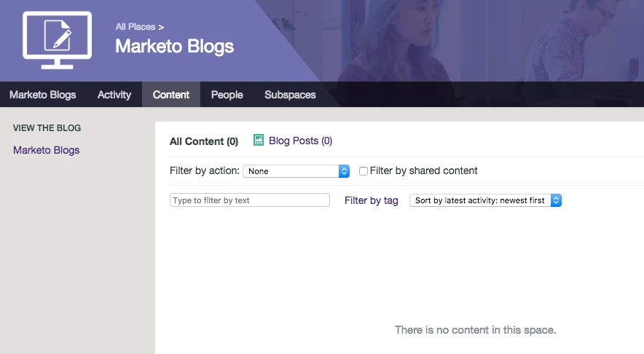Select the Content tab
The image size is (644, 354).
coord(171,95)
